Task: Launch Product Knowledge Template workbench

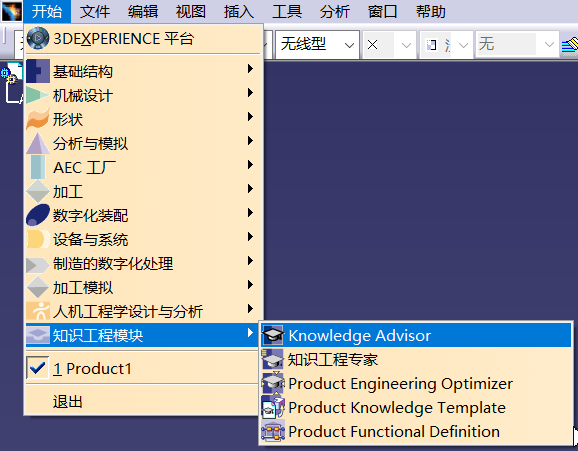Action: tap(416, 407)
